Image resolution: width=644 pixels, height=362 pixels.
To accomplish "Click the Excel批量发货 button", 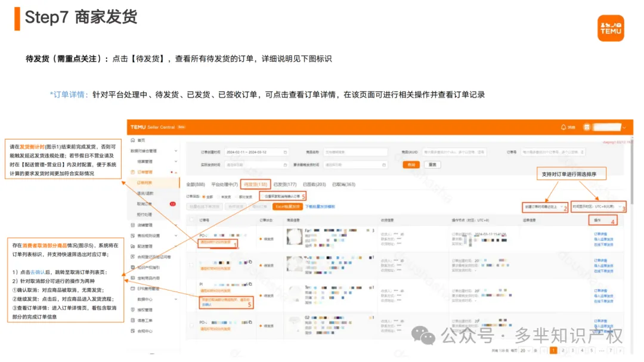I will click(287, 207).
